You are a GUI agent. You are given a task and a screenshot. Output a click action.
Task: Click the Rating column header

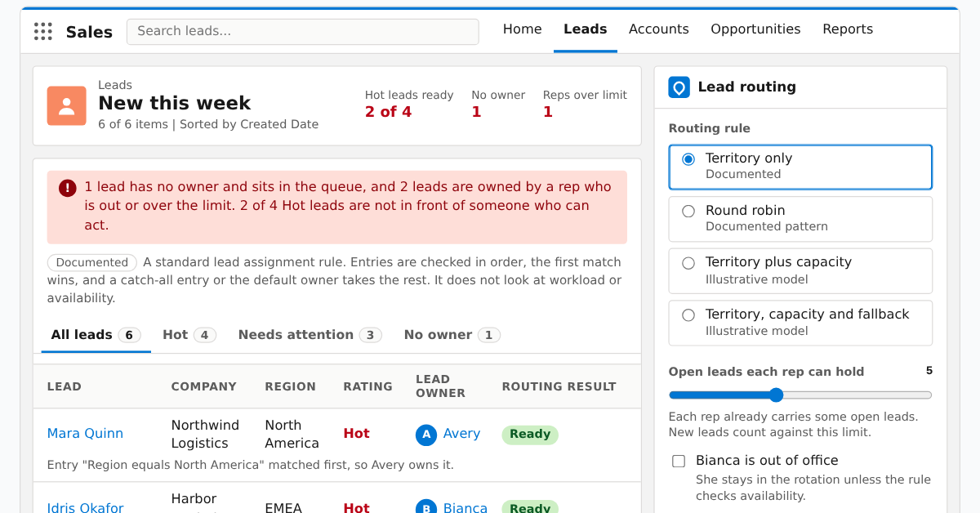(367, 386)
